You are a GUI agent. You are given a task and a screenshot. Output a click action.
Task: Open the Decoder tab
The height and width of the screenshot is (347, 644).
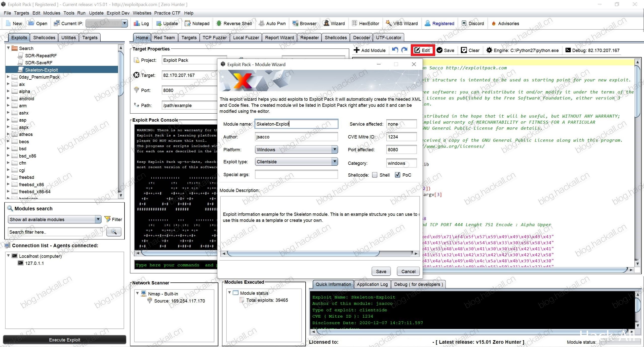click(361, 37)
